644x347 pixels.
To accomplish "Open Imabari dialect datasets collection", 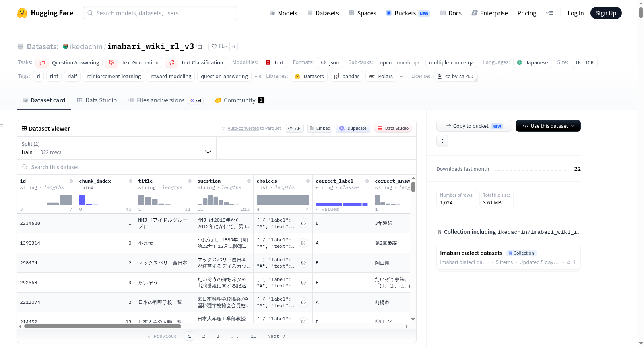I will pyautogui.click(x=508, y=257).
